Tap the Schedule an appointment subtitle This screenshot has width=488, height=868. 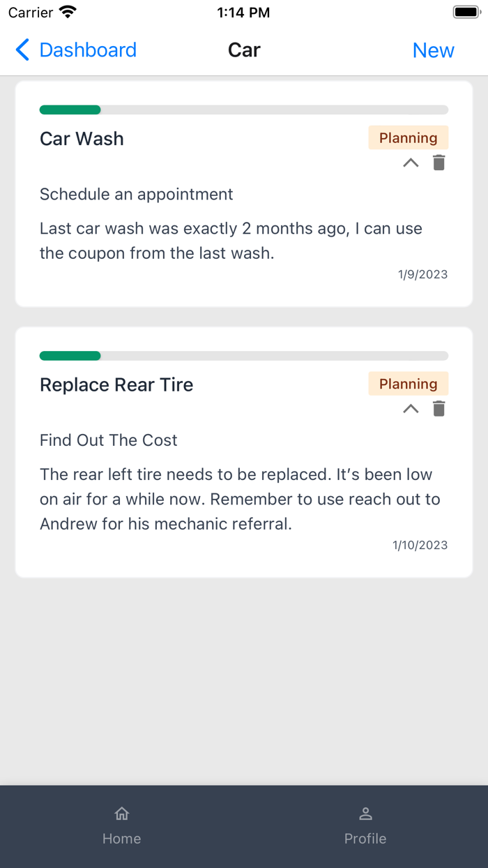coord(137,194)
